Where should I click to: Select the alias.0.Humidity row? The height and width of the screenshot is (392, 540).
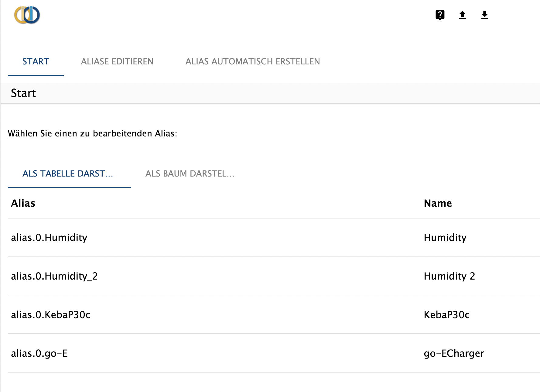pos(49,238)
